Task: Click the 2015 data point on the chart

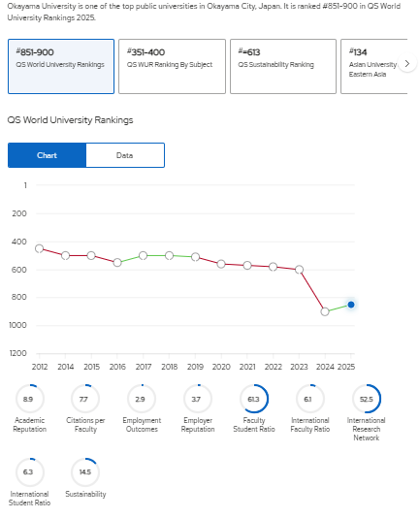Action: (x=91, y=255)
